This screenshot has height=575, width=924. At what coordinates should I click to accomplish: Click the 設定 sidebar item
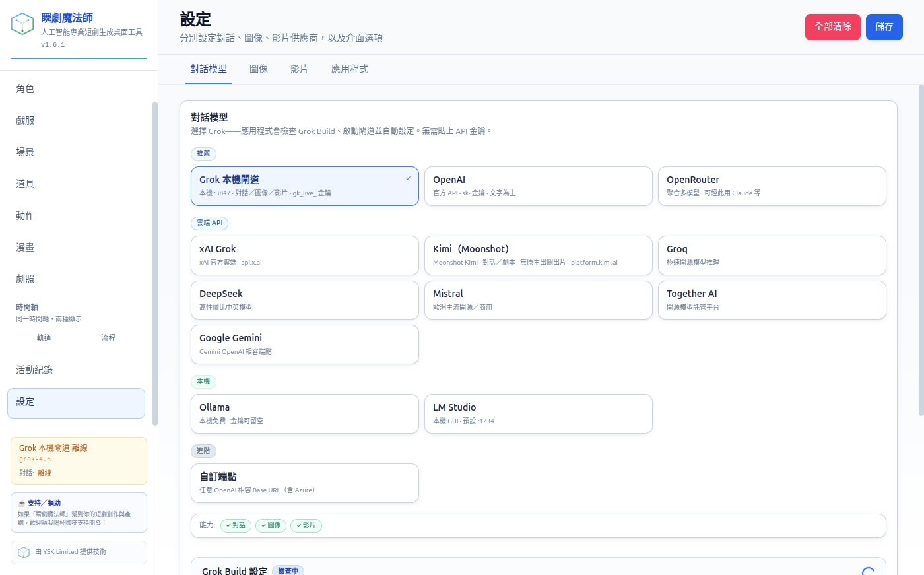tap(76, 403)
